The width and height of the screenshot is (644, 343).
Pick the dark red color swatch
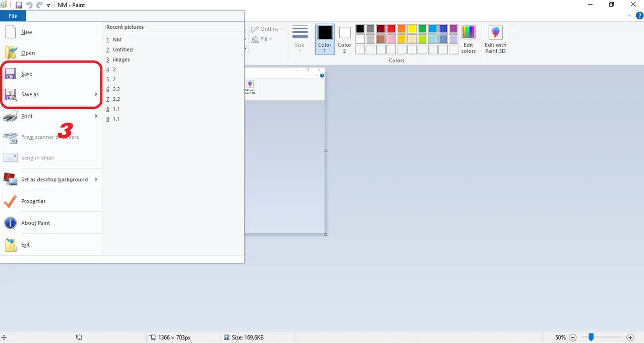381,29
